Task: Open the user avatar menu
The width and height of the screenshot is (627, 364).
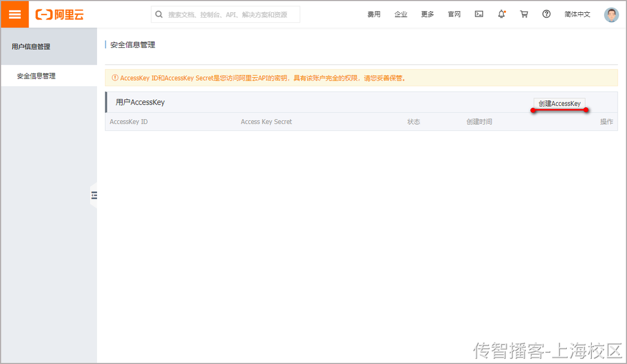Action: (611, 15)
